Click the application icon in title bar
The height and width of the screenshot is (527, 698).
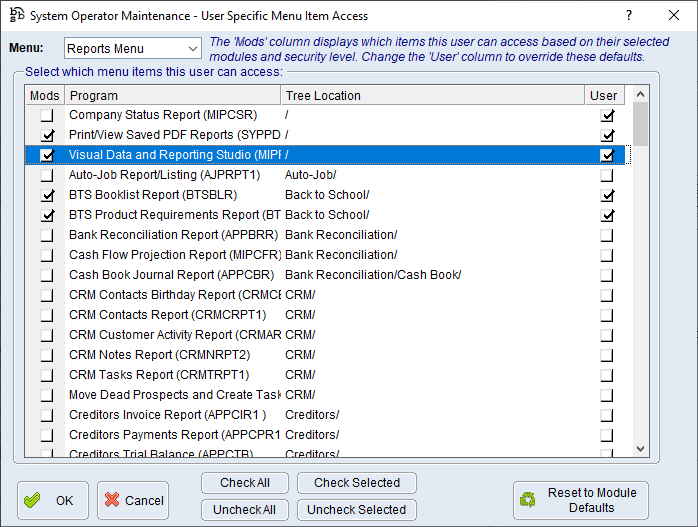tap(14, 15)
